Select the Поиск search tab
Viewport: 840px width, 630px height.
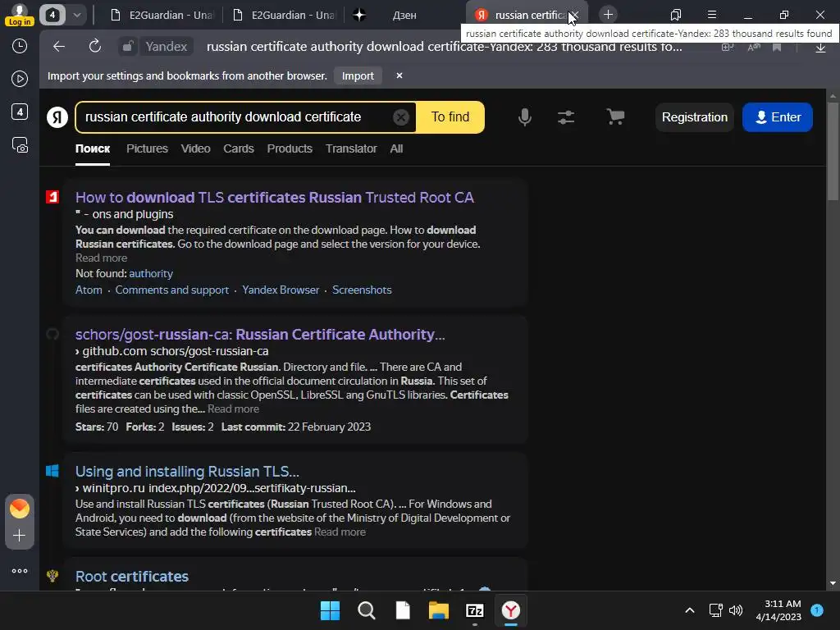point(93,149)
